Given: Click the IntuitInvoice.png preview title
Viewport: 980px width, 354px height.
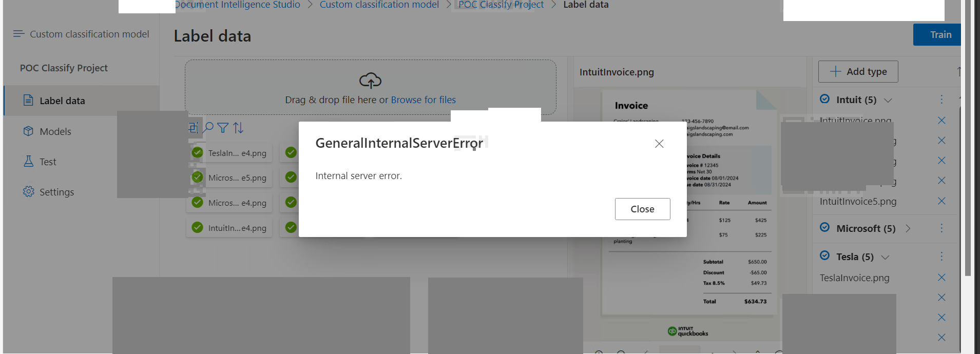Looking at the screenshot, I should pos(617,72).
